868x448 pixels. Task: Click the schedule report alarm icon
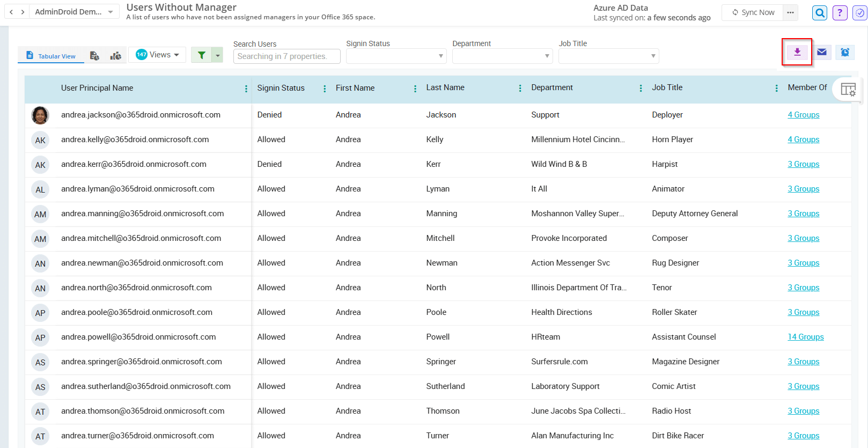point(845,52)
